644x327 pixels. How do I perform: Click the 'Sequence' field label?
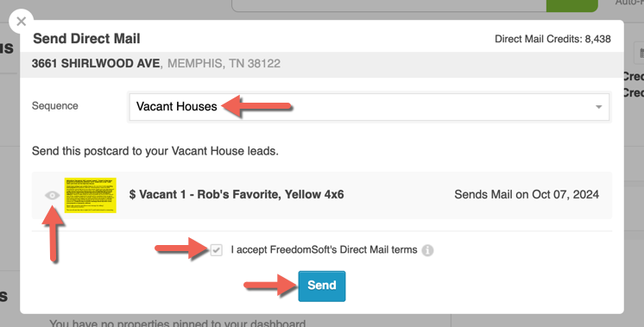click(54, 106)
